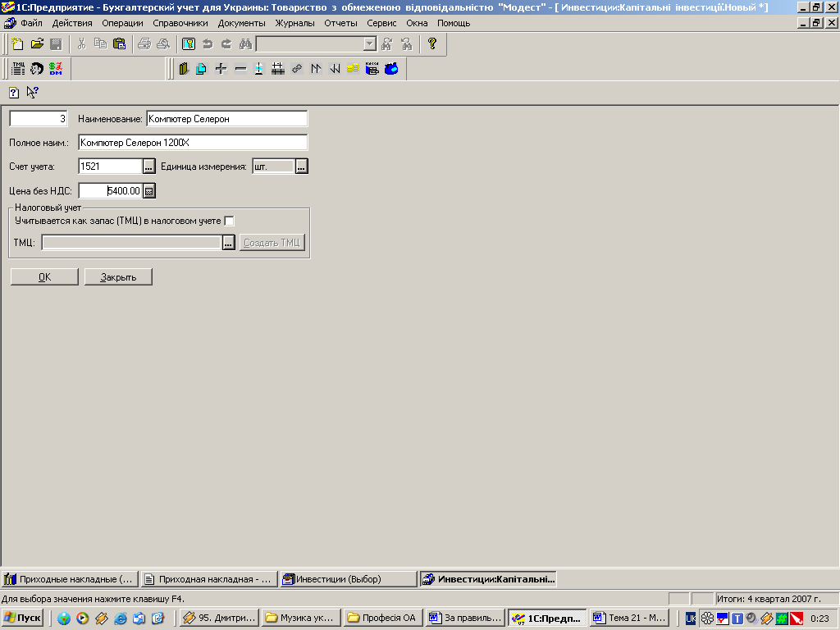The image size is (840, 630).
Task: Click the Cut scissors icon
Action: (81, 44)
